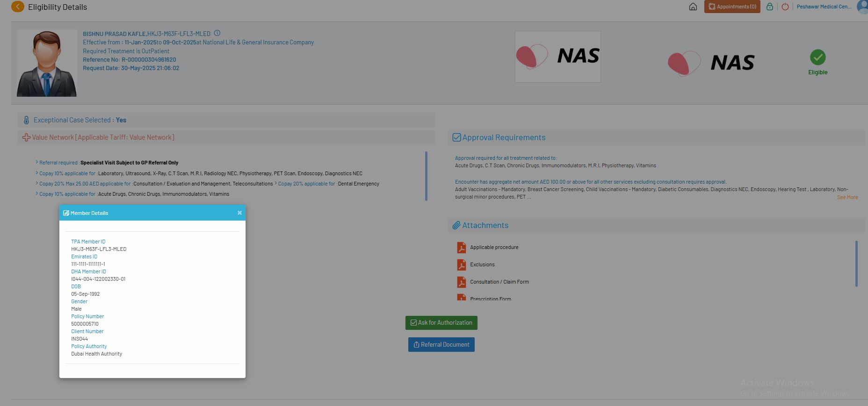Viewport: 868px width, 406px height.
Task: Open Consultation / Claim Form attachment name
Action: (499, 282)
